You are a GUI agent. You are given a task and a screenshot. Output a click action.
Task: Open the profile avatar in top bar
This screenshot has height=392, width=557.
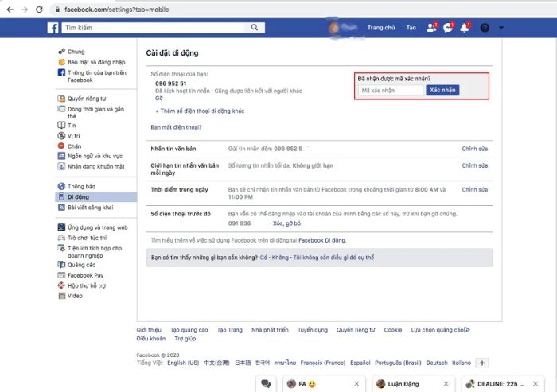pos(334,28)
